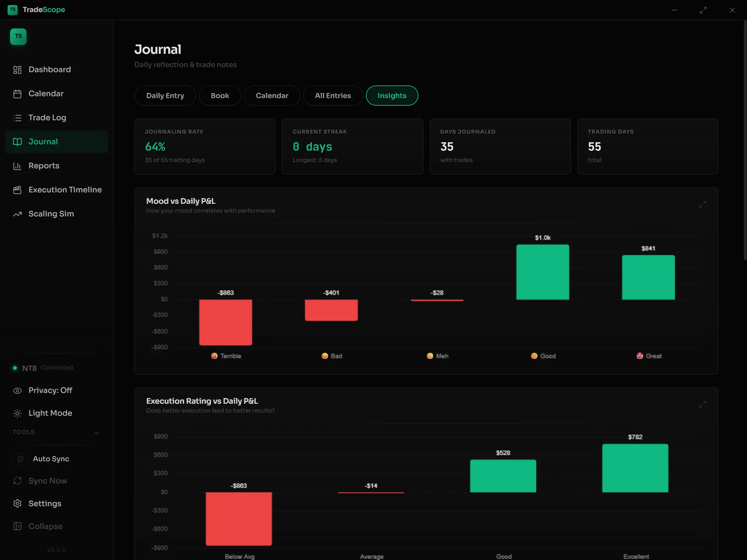
Task: Open Execution Timeline clapboard icon
Action: tap(17, 190)
